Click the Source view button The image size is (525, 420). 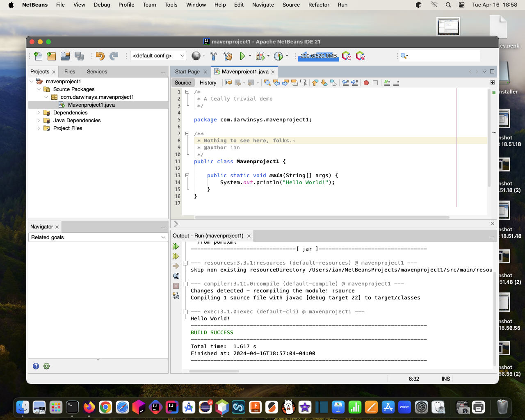coord(183,83)
